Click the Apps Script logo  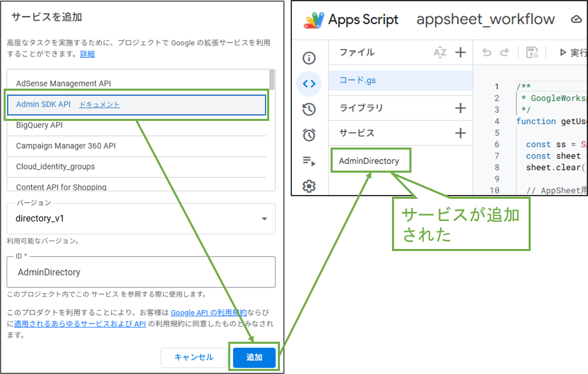(x=314, y=20)
